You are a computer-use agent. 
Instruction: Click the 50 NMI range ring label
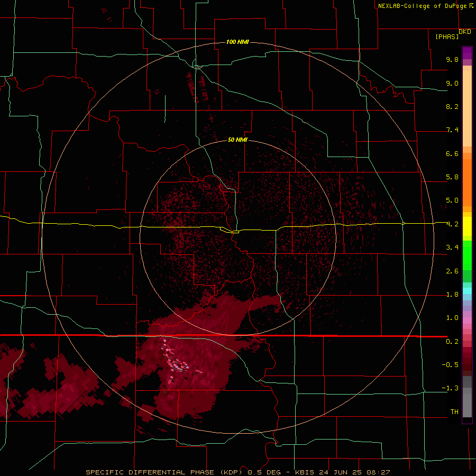click(x=237, y=140)
